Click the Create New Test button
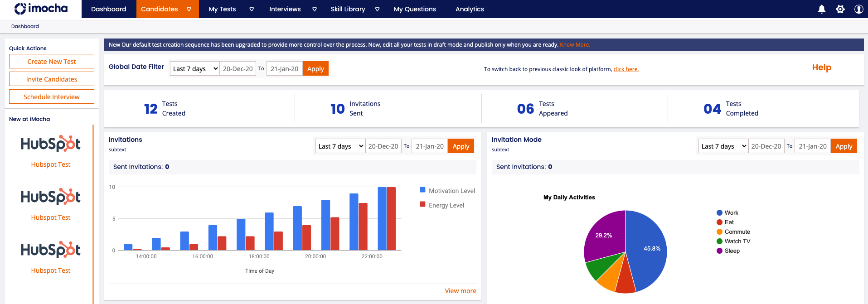The image size is (868, 304). [x=52, y=62]
